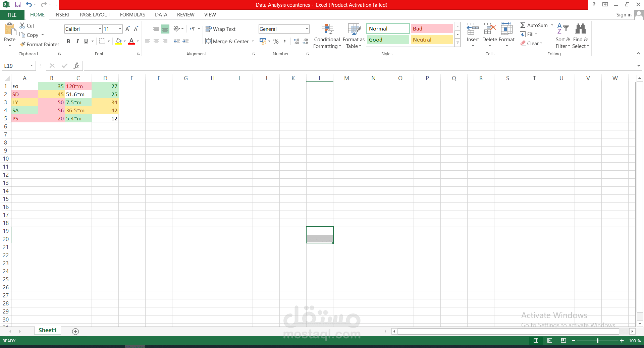This screenshot has height=348, width=644.
Task: Expand the Name Box dropdown arrow
Action: (32, 66)
